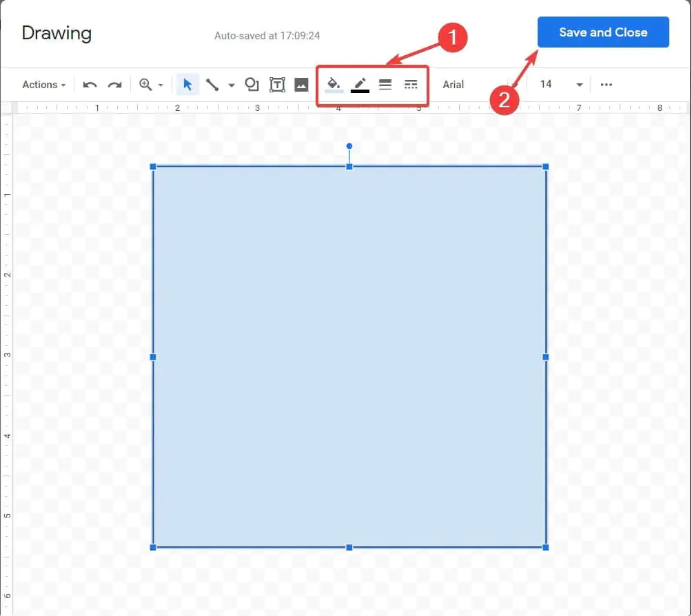
Task: Open the Fill color paint bucket
Action: (x=334, y=84)
